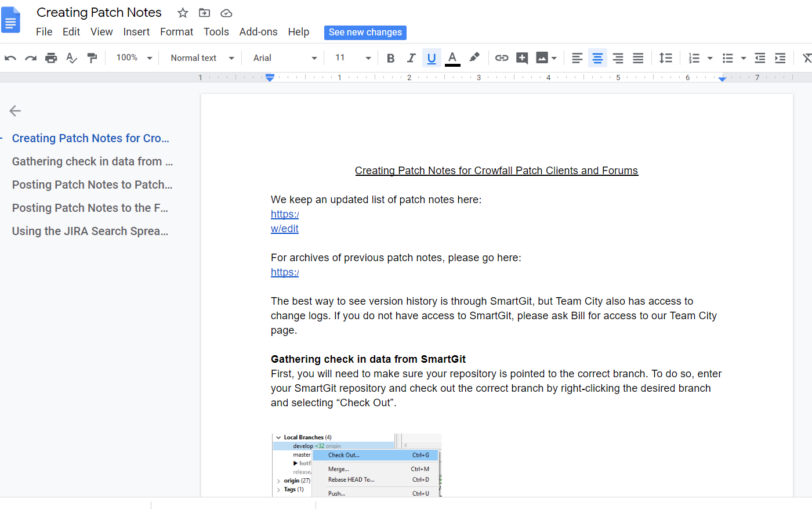Click the Print icon

coord(51,57)
